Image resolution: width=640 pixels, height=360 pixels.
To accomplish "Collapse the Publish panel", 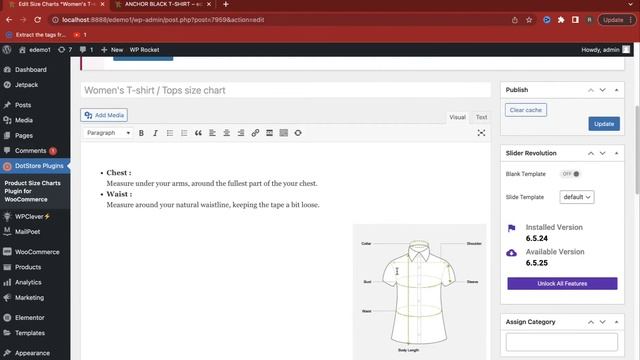I will pos(616,90).
